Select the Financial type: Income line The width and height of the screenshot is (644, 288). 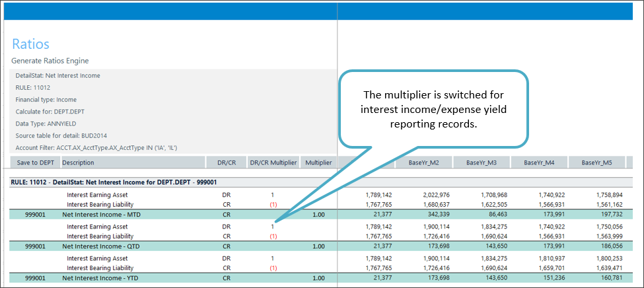[x=46, y=100]
